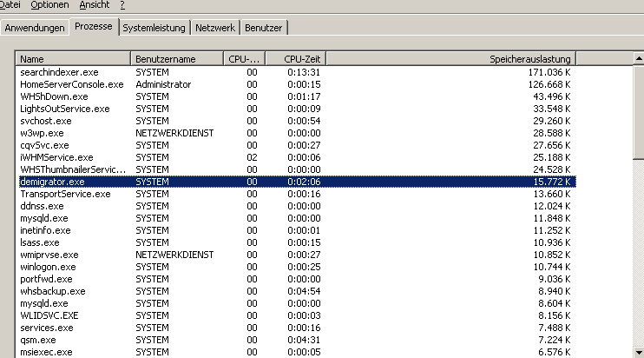The width and height of the screenshot is (644, 358).
Task: Switch to the Netzwerk tab
Action: (214, 28)
